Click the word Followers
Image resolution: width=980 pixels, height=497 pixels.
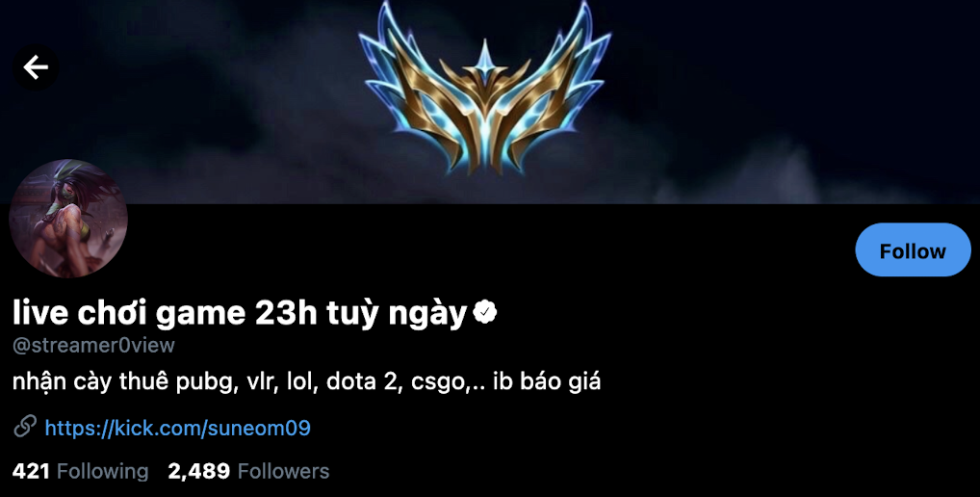[x=284, y=471]
